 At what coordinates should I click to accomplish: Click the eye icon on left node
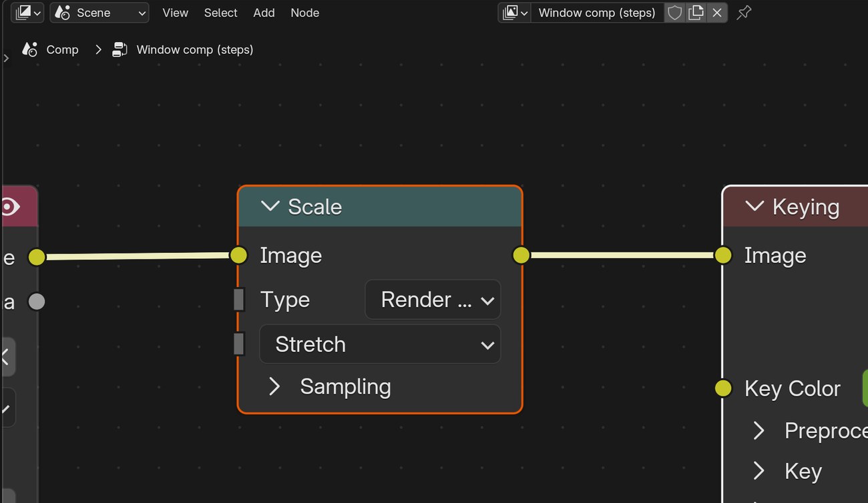coord(9,207)
